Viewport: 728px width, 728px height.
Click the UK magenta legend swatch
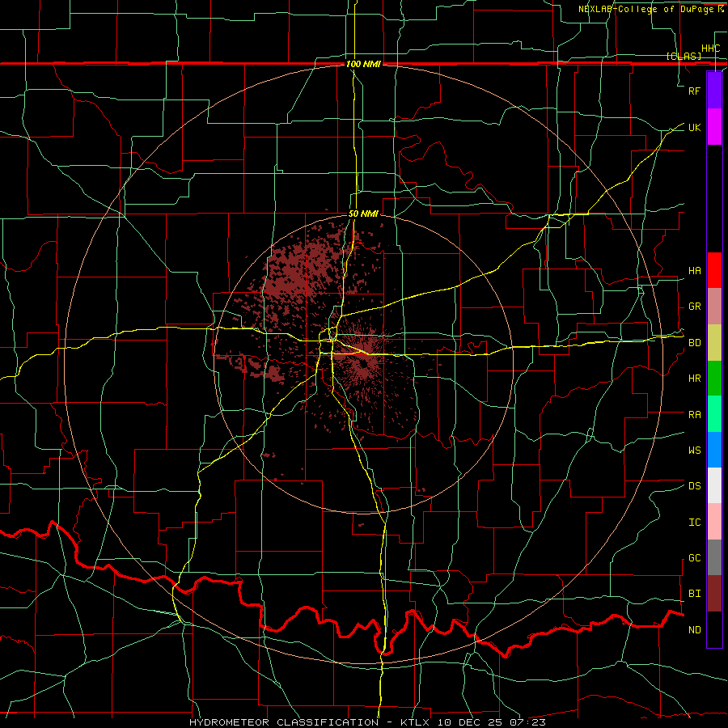(x=714, y=126)
